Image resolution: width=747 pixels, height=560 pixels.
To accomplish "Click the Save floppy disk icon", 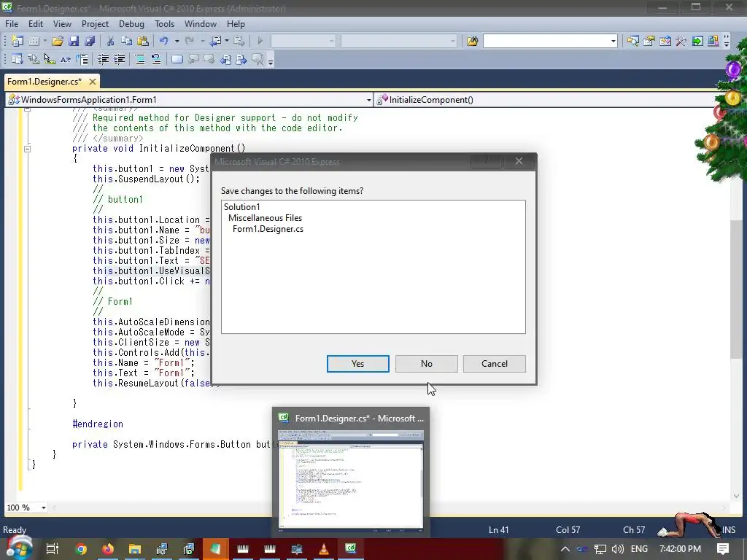I will pyautogui.click(x=74, y=41).
